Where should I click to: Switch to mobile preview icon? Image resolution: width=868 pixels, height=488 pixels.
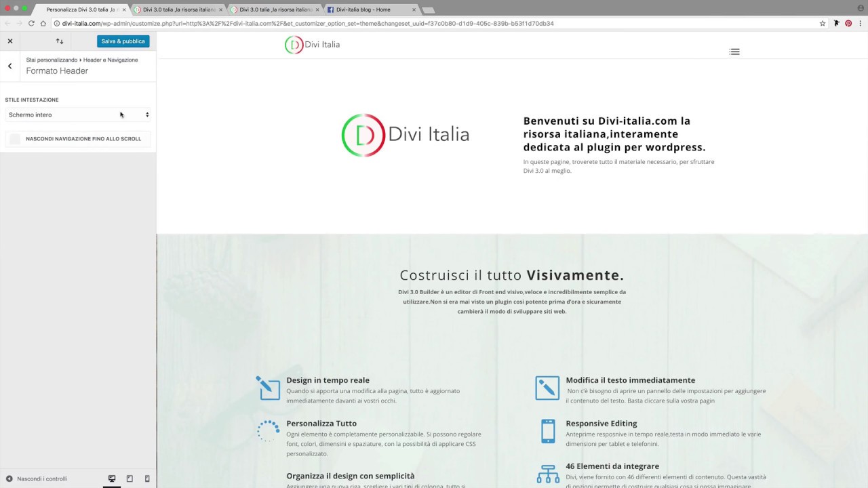click(x=147, y=479)
